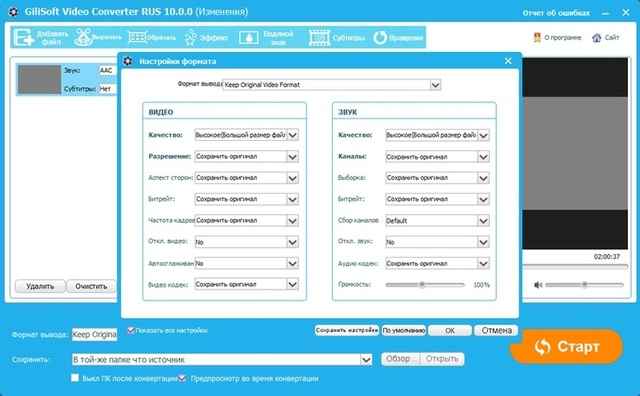Image resolution: width=640 pixels, height=396 pixels.
Task: Click the file thumbnail in the list
Action: click(39, 79)
